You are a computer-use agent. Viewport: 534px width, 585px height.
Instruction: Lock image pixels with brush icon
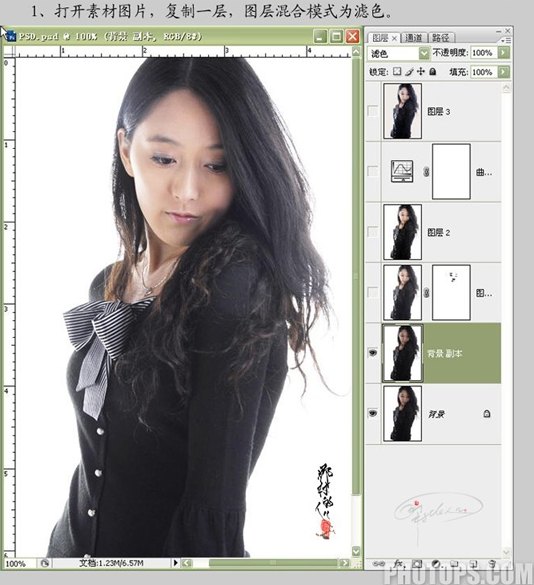click(409, 71)
